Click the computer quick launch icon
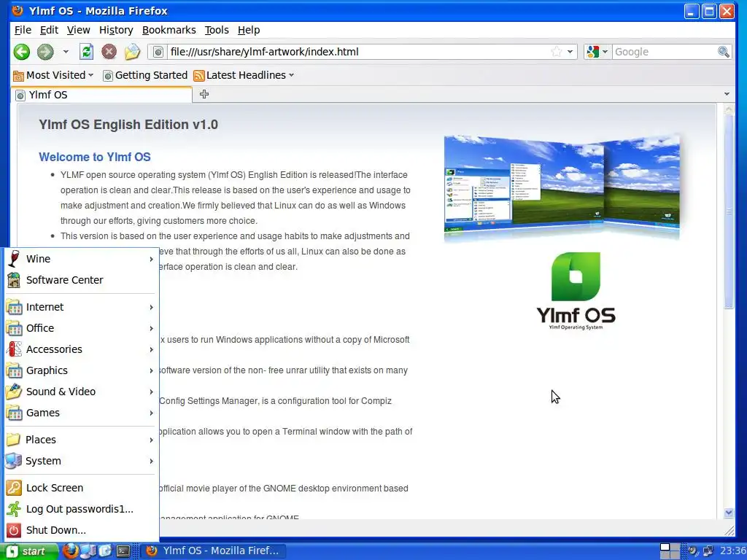The width and height of the screenshot is (747, 560). 89,551
